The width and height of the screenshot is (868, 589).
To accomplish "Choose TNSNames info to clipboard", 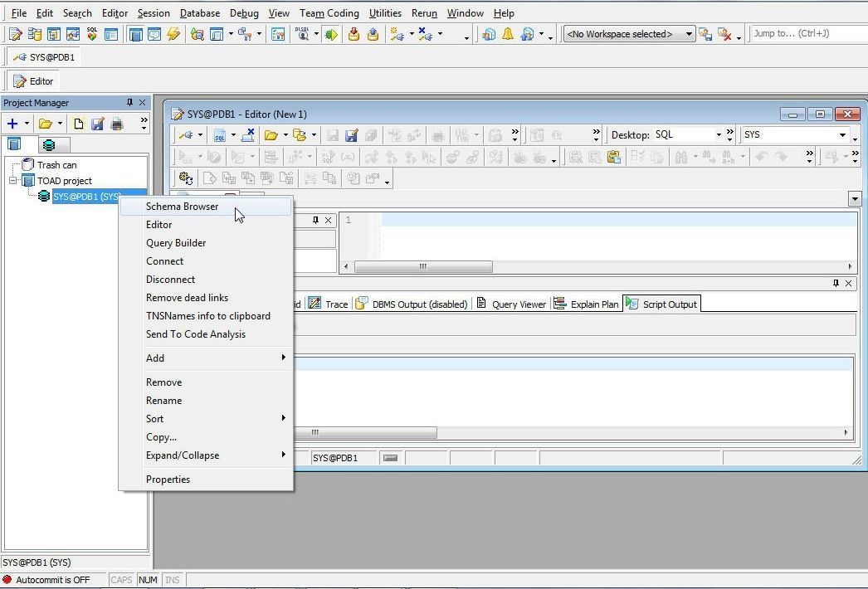I will [205, 316].
